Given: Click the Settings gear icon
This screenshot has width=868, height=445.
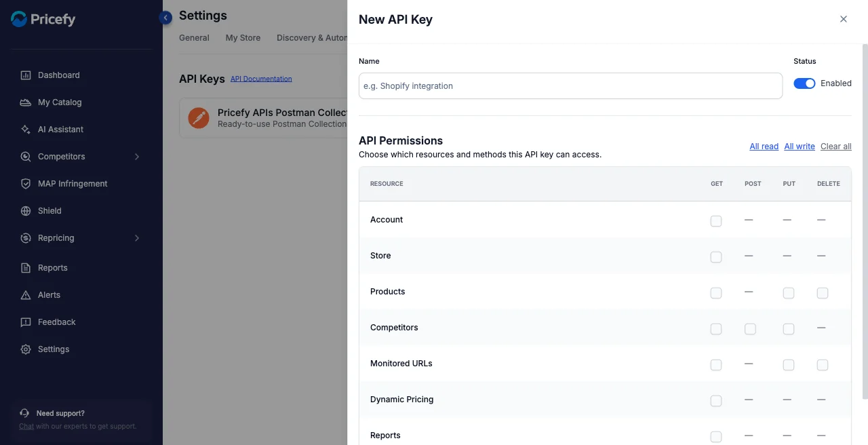Looking at the screenshot, I should point(26,349).
